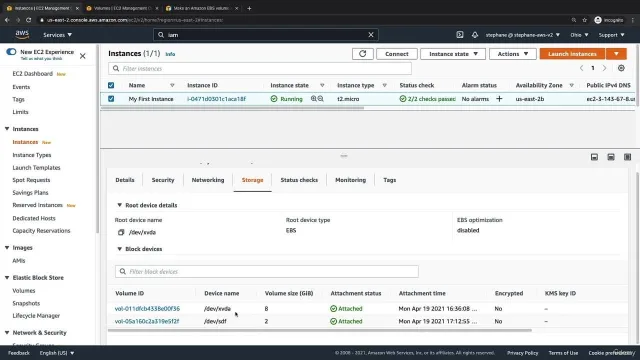Click browser back arrow
Image resolution: width=640 pixels, height=360 pixels.
(7, 20)
